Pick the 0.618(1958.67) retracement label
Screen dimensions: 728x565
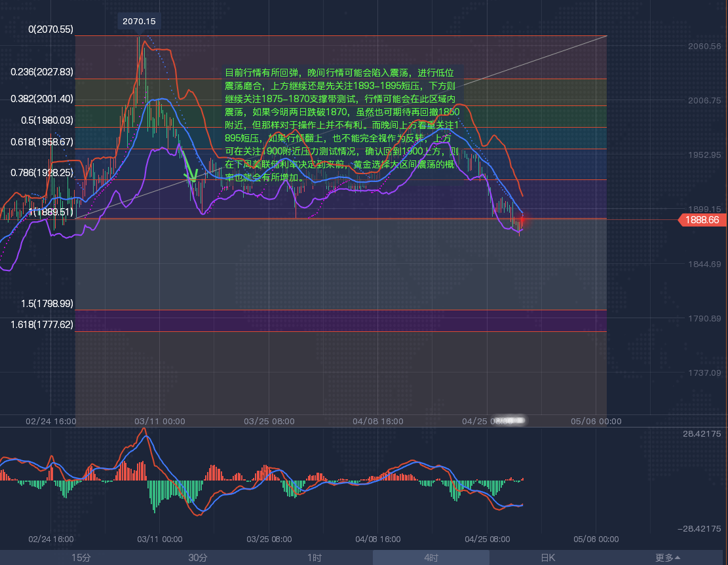click(x=42, y=141)
